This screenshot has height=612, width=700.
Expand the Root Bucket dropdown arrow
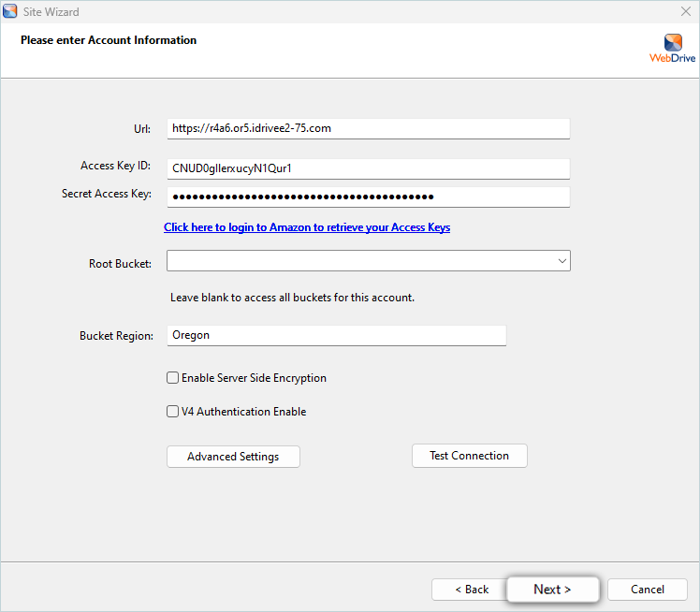561,261
